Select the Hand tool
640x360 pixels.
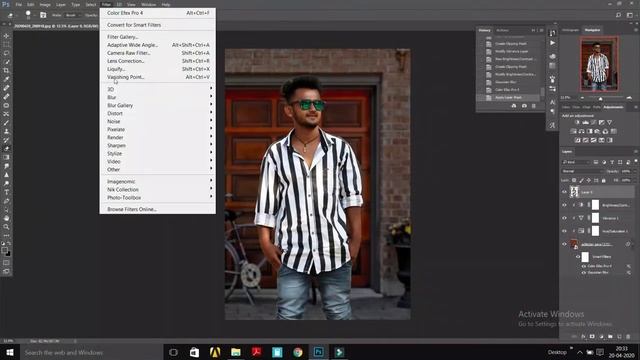6,218
